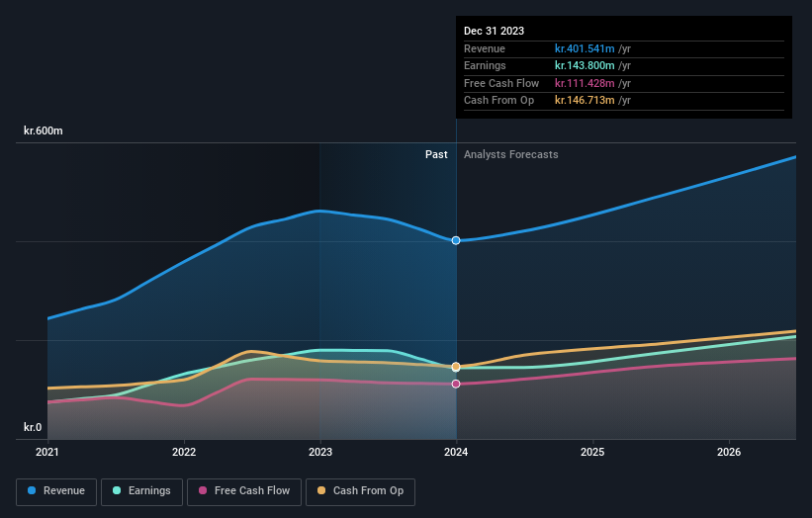Screen dimensions: 812x518
Task: Select the 2023 x-axis label
Action: tap(320, 452)
